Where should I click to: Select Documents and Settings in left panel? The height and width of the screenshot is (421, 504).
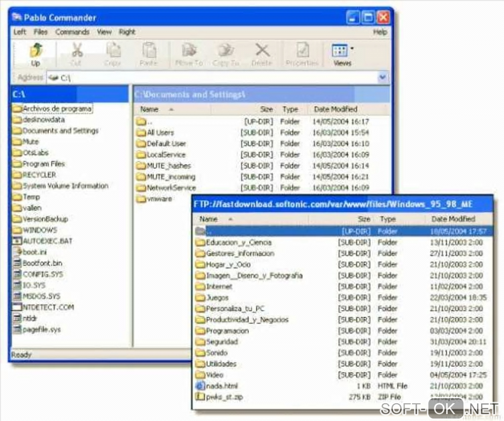[x=56, y=131]
